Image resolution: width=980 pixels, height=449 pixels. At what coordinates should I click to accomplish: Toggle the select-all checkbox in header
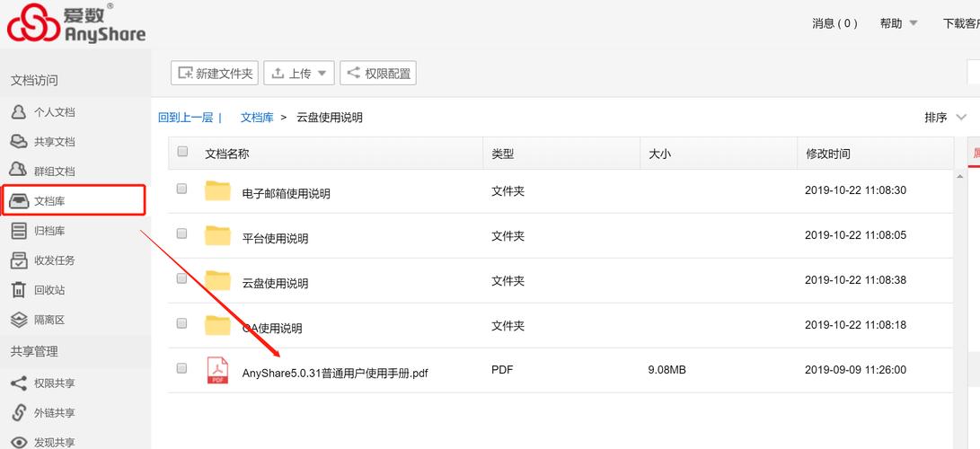[x=182, y=151]
